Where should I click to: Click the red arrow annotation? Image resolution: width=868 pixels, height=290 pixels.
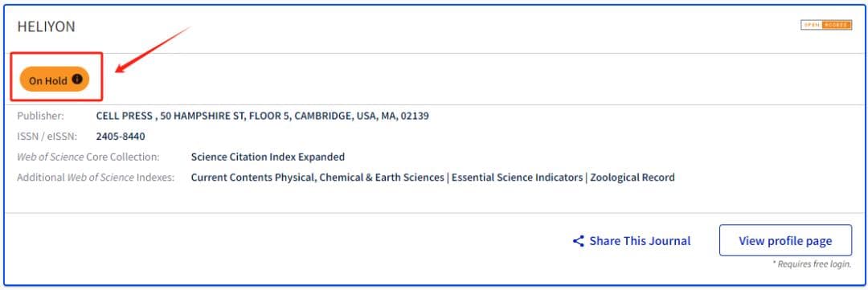(153, 51)
